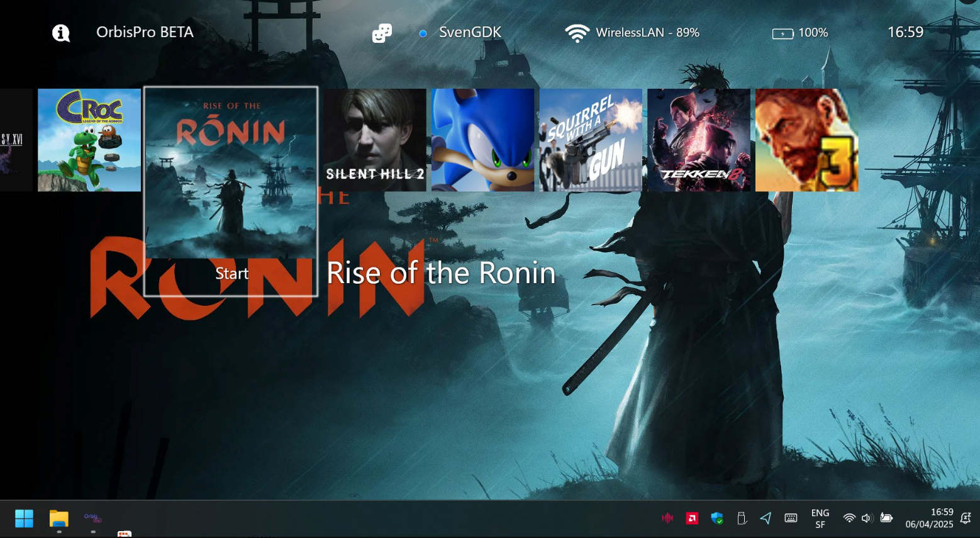Select the partially visible Final Fantasy XVI tile
This screenshot has width=980, height=538.
click(16, 140)
